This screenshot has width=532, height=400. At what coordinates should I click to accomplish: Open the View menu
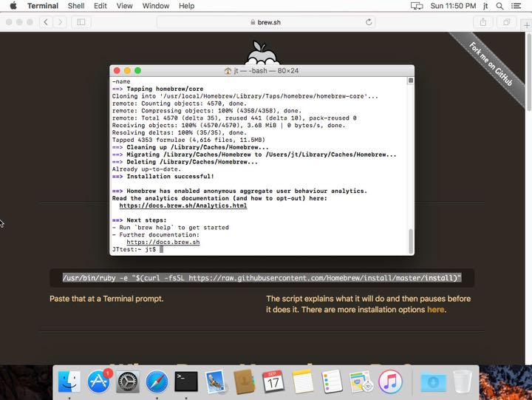(x=125, y=6)
